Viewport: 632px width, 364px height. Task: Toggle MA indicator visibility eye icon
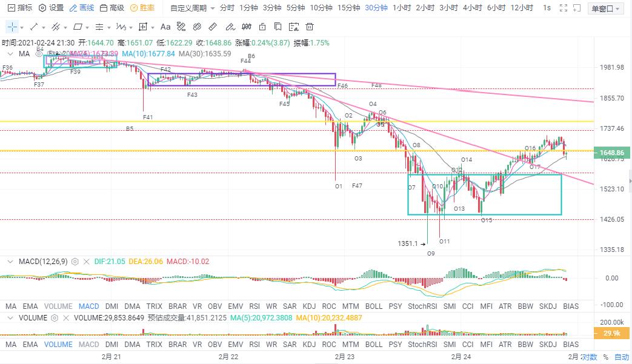coord(38,54)
